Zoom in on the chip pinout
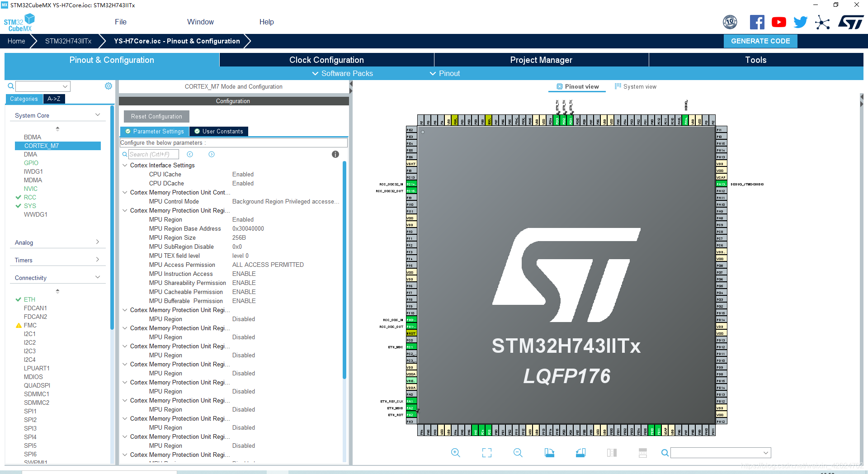Screen dimensions: 868x474 (x=455, y=453)
